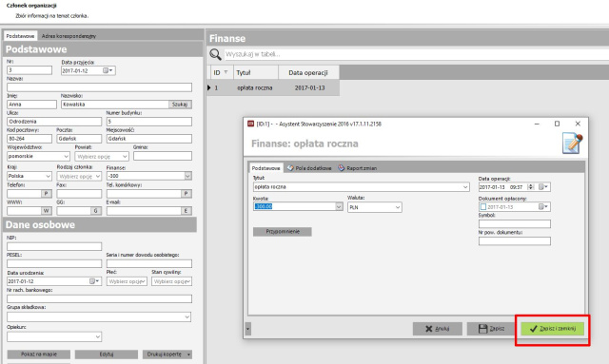Screen dimensions: 609x364
Task: Expand the Województwo dropdown
Action: point(66,157)
